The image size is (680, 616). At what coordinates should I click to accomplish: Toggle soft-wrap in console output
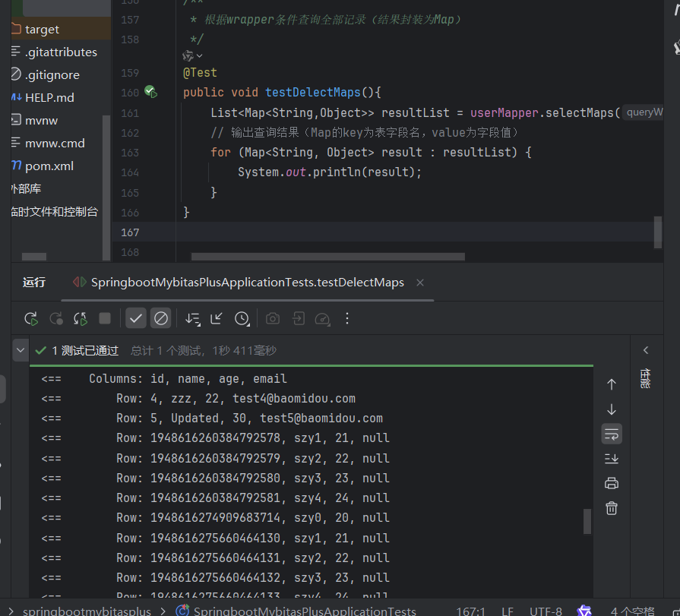(612, 434)
